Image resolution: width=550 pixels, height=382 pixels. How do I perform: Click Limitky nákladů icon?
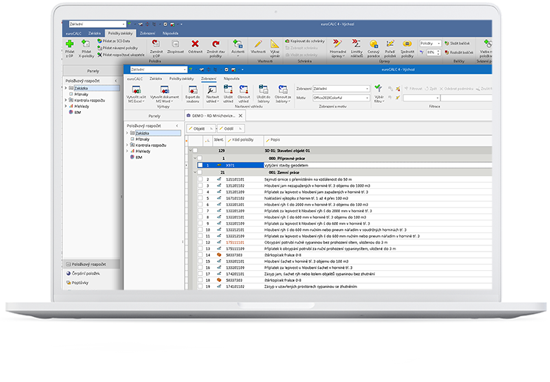click(x=356, y=43)
